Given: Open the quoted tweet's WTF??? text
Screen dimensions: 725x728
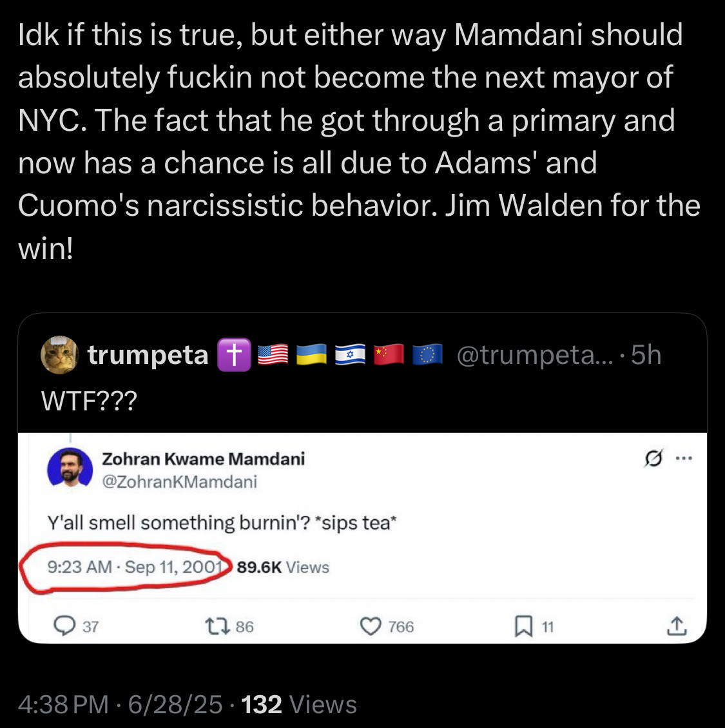Looking at the screenshot, I should point(90,401).
